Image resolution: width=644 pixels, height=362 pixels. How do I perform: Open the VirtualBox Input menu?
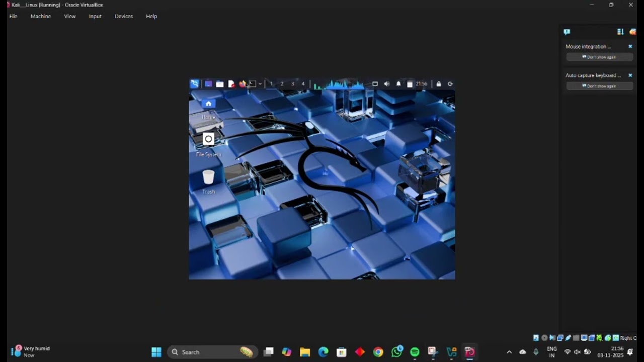pyautogui.click(x=95, y=16)
